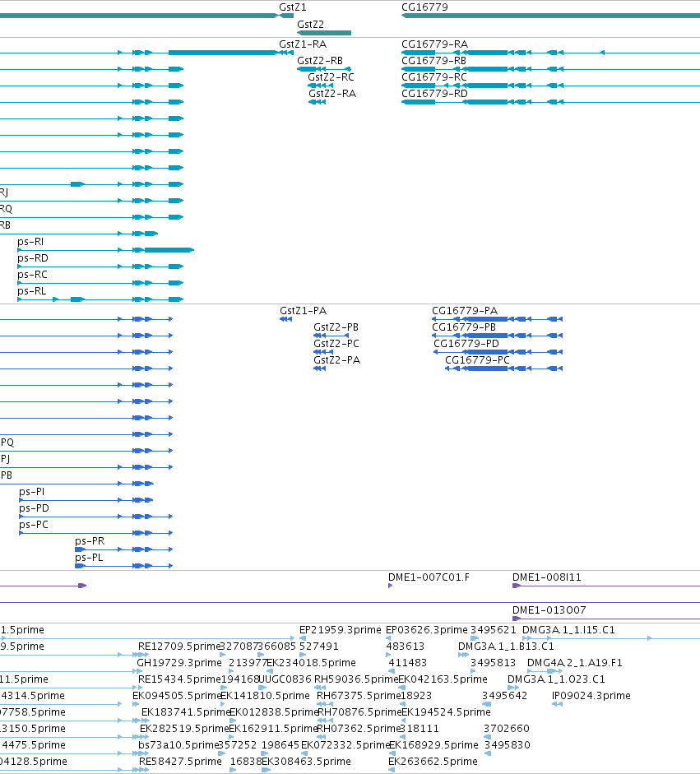Select EST EK282519.5prime
The image size is (700, 774).
point(184,729)
